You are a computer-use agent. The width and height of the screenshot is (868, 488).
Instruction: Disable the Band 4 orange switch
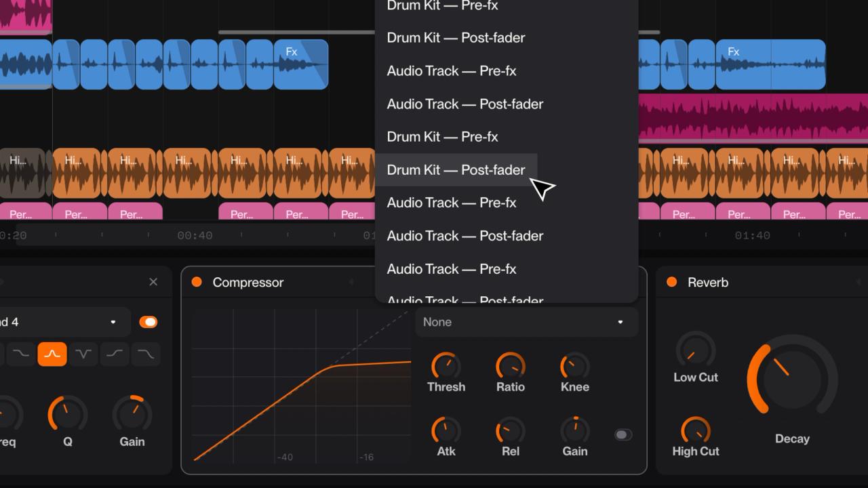click(149, 322)
